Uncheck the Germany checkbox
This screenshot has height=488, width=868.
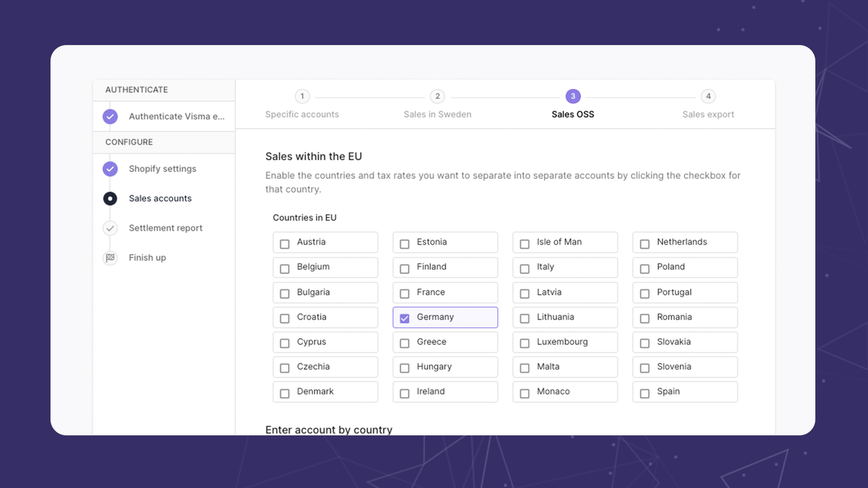pos(406,317)
